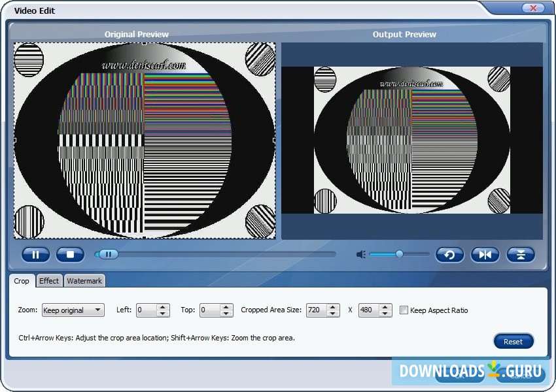This screenshot has height=392, width=556.
Task: Enable Keep Aspect Ratio checkbox
Action: coord(404,310)
